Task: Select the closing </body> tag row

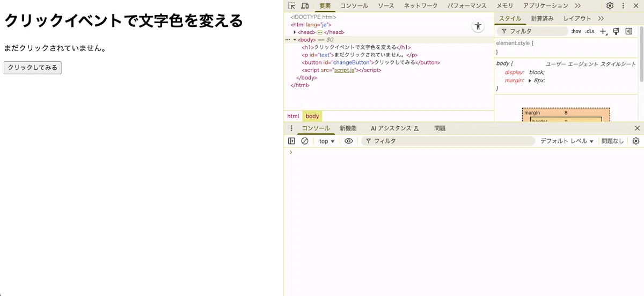Action: click(x=389, y=77)
